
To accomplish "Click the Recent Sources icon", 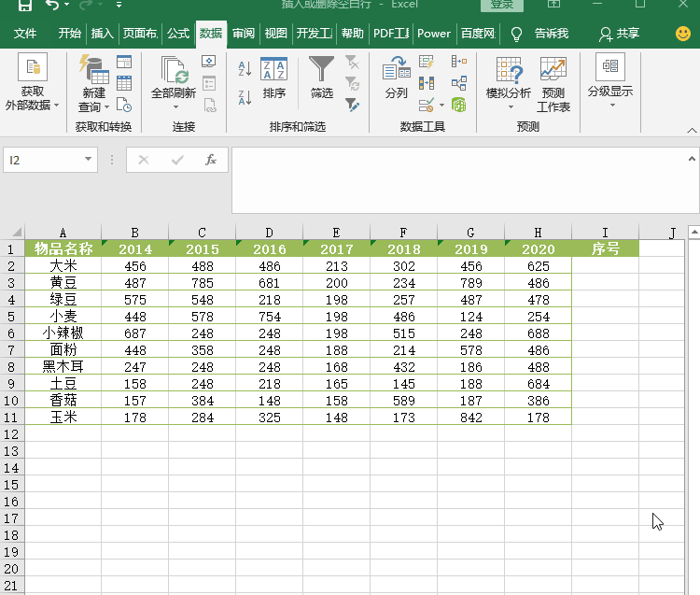I will coord(124,105).
